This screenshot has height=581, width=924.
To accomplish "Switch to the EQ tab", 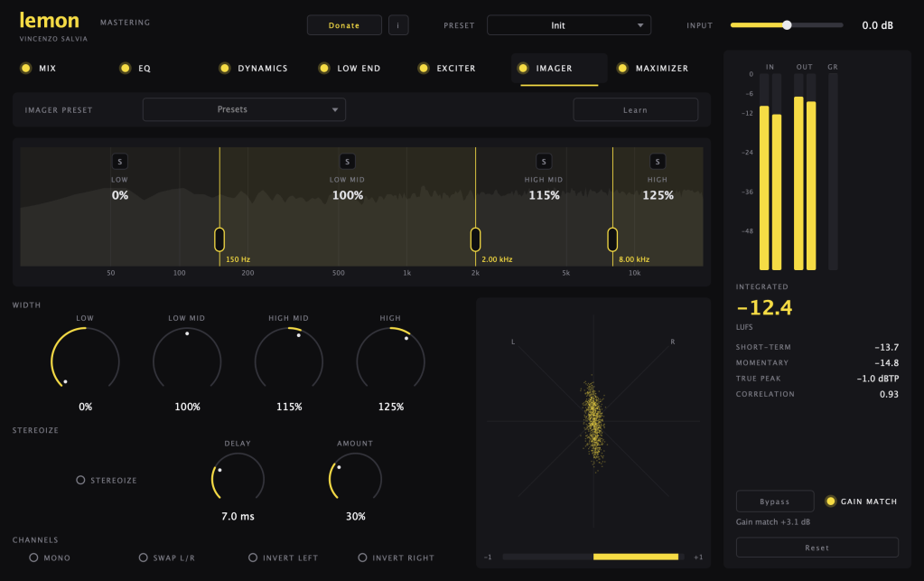I will click(145, 69).
